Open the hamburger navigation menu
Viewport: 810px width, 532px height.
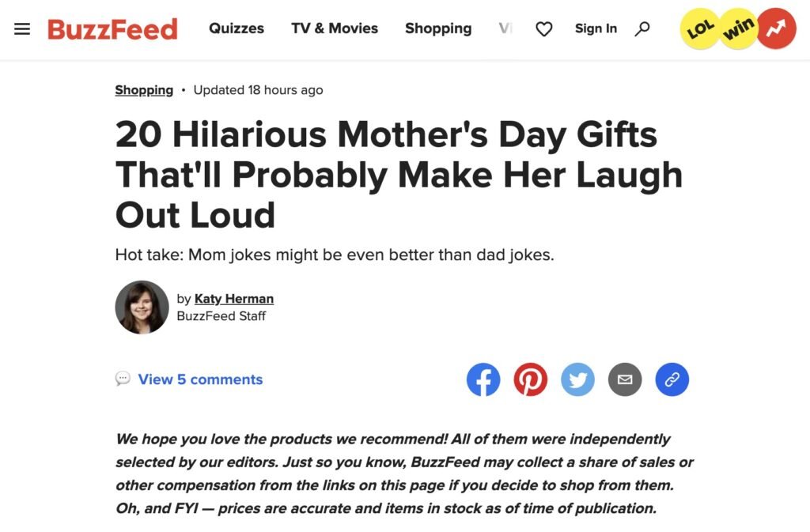click(22, 28)
